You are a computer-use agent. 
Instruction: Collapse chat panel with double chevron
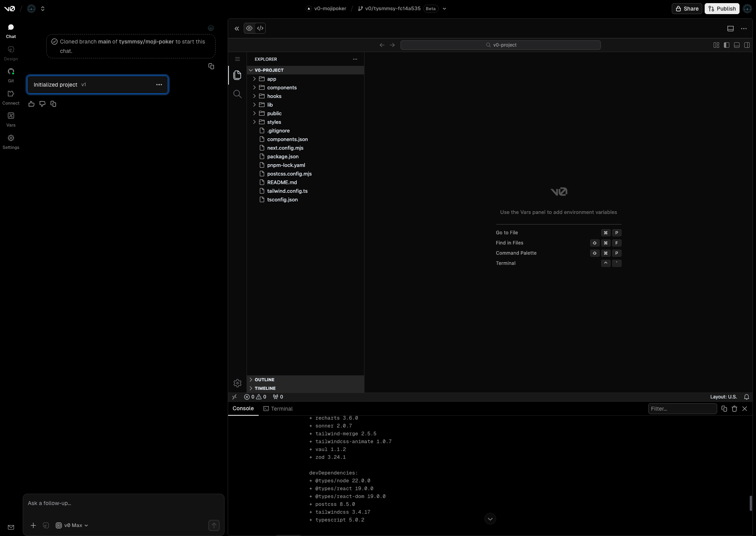(x=237, y=29)
